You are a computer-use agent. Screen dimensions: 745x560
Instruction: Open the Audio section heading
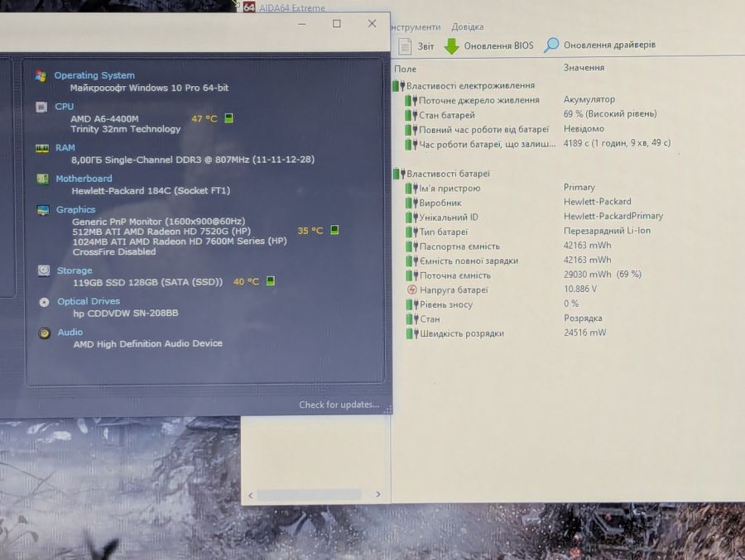pyautogui.click(x=70, y=333)
